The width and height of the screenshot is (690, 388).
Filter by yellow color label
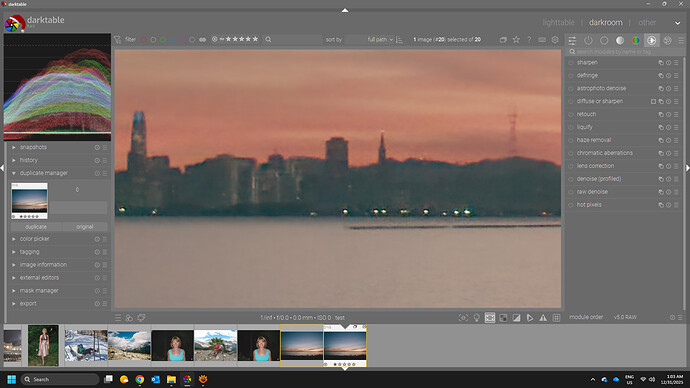pyautogui.click(x=153, y=40)
